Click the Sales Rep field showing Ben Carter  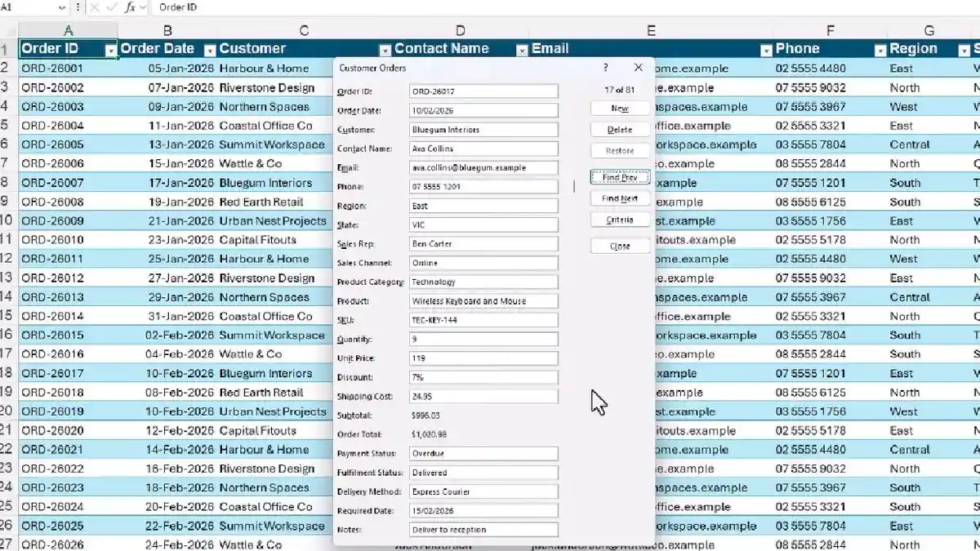click(x=483, y=244)
